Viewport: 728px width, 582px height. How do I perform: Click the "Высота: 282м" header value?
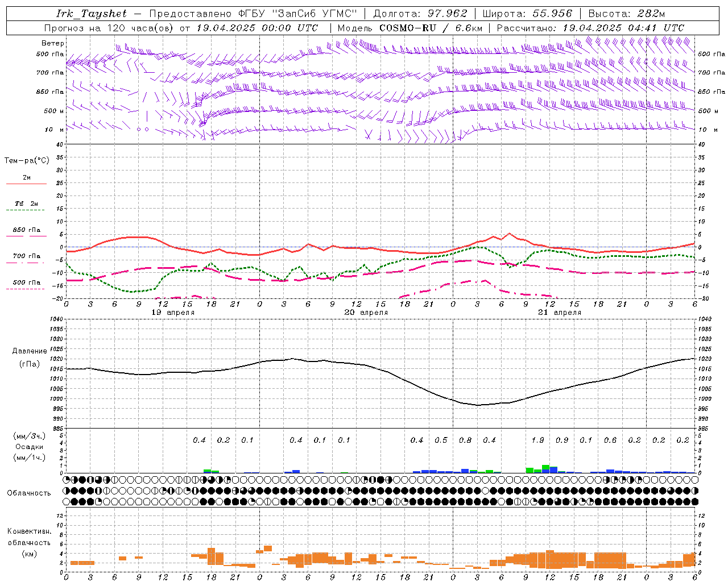pyautogui.click(x=626, y=14)
